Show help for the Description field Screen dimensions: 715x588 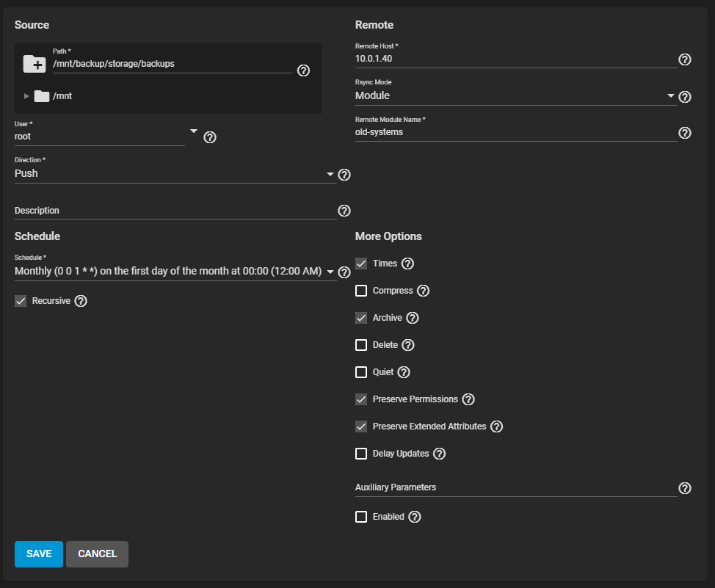[x=344, y=211]
